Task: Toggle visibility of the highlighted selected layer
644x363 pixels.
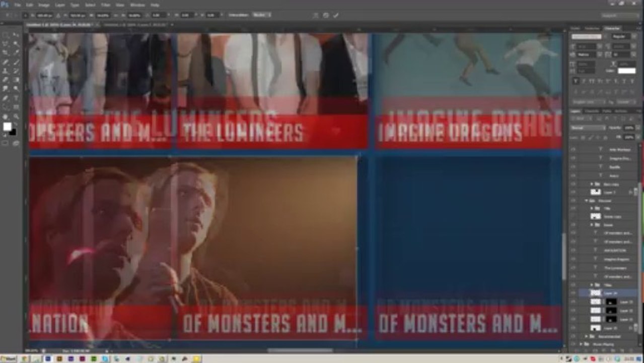Action: (574, 293)
